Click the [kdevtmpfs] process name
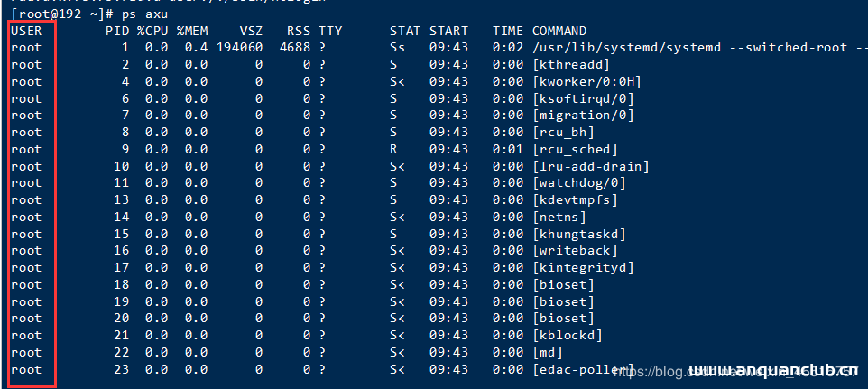Image resolution: width=868 pixels, height=389 pixels. click(x=575, y=200)
